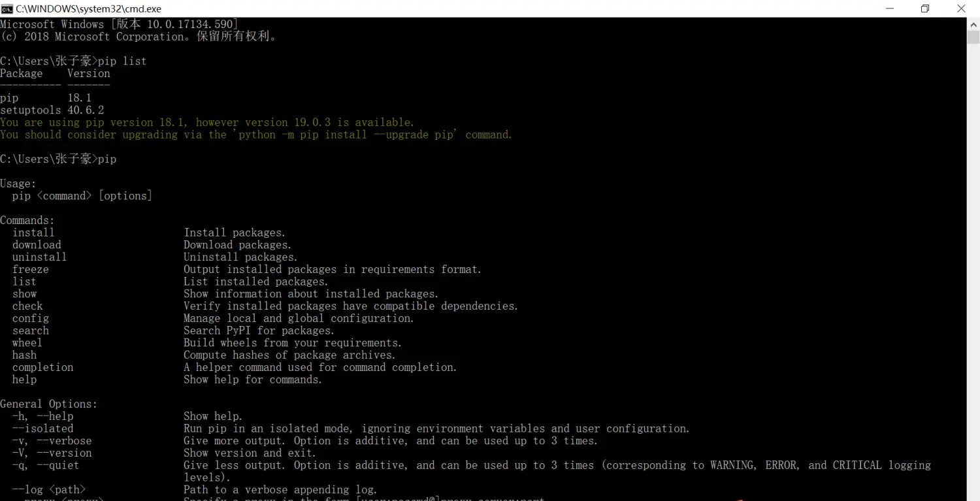Viewport: 980px width, 501px height.
Task: Click the 'pip 18.1' package row
Action: [46, 97]
